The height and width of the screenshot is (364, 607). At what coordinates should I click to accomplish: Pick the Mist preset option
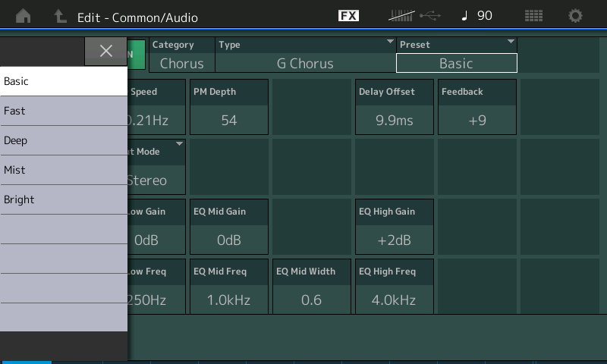pyautogui.click(x=64, y=170)
